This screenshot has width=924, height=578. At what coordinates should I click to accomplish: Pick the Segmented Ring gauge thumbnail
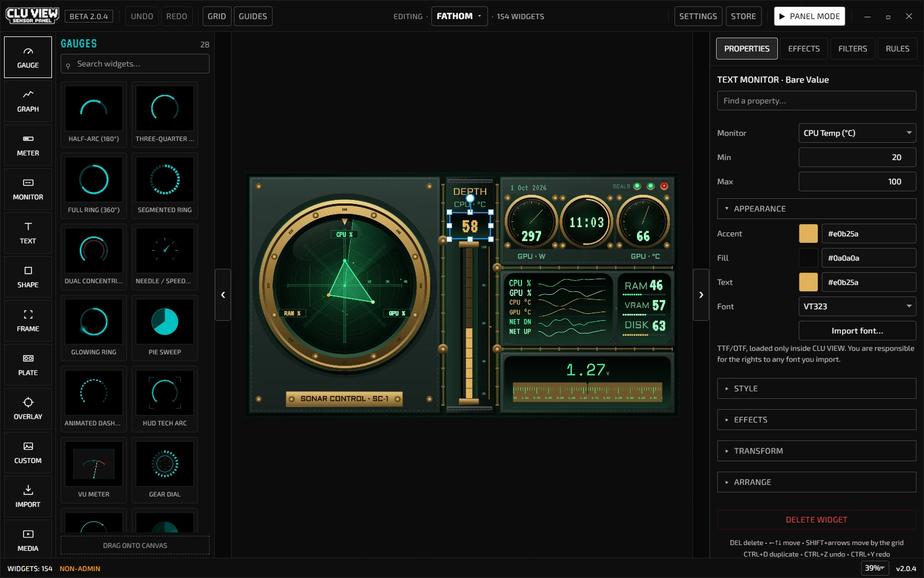point(165,186)
